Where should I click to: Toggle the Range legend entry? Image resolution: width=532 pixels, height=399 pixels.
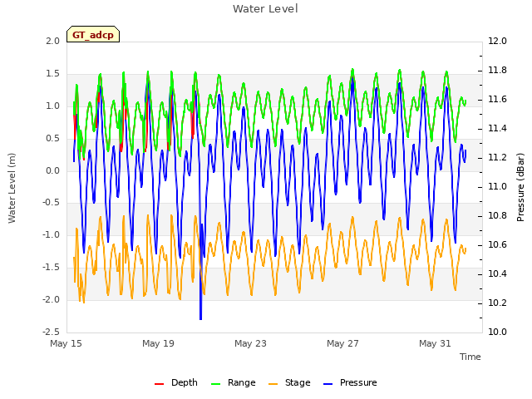coord(233,382)
